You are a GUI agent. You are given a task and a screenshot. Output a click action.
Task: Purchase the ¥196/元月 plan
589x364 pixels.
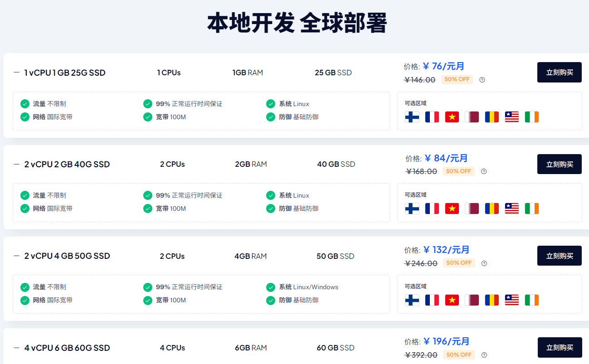point(560,347)
